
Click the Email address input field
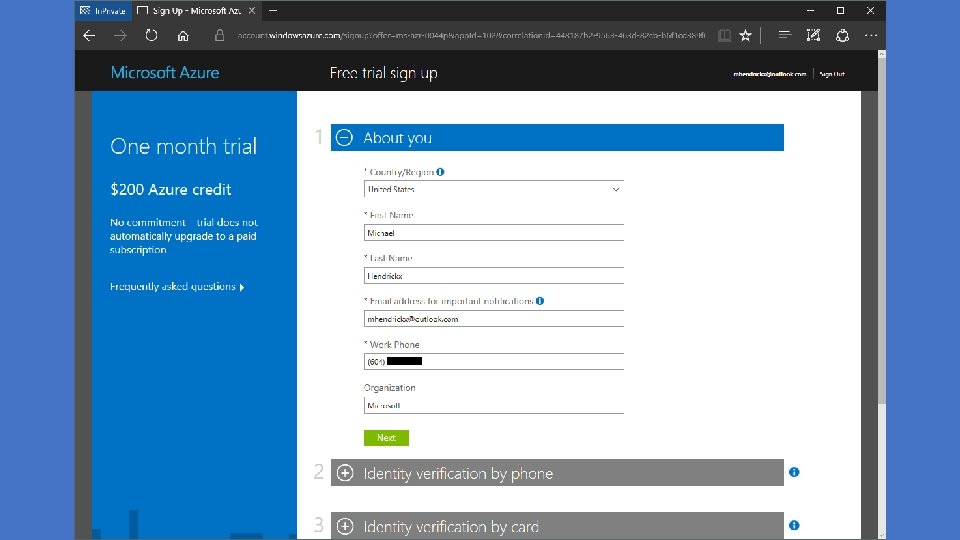click(x=493, y=318)
